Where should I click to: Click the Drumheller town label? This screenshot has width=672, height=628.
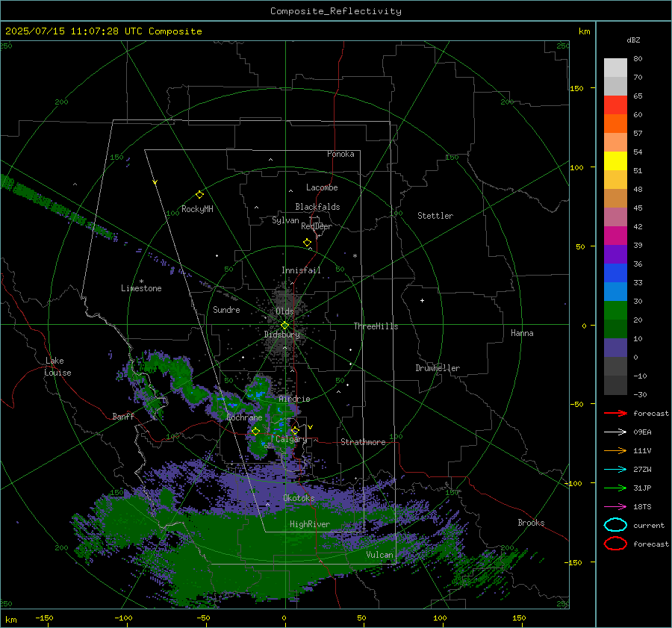438,368
